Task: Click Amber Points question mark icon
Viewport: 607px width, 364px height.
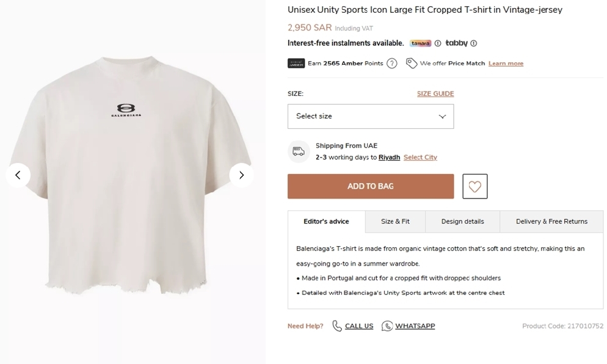Action: [392, 64]
